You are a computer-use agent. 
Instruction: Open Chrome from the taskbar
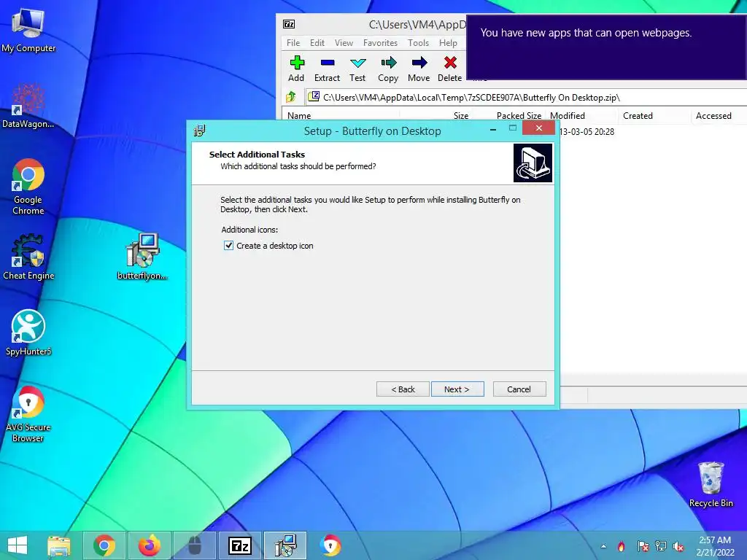point(104,545)
